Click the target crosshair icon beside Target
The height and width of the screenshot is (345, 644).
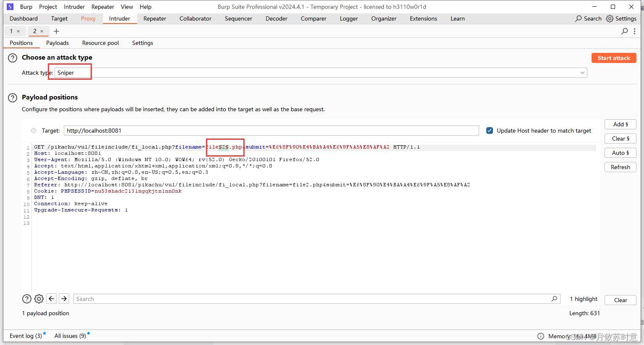click(x=34, y=131)
